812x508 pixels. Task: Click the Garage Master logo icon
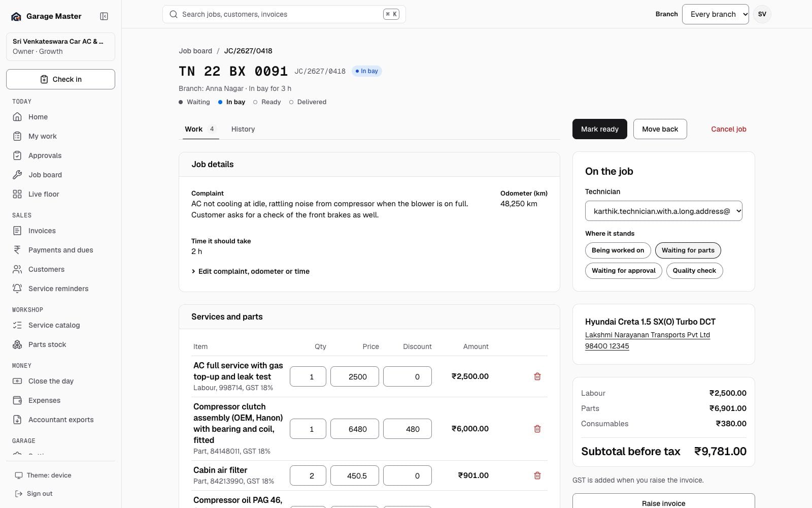(16, 16)
